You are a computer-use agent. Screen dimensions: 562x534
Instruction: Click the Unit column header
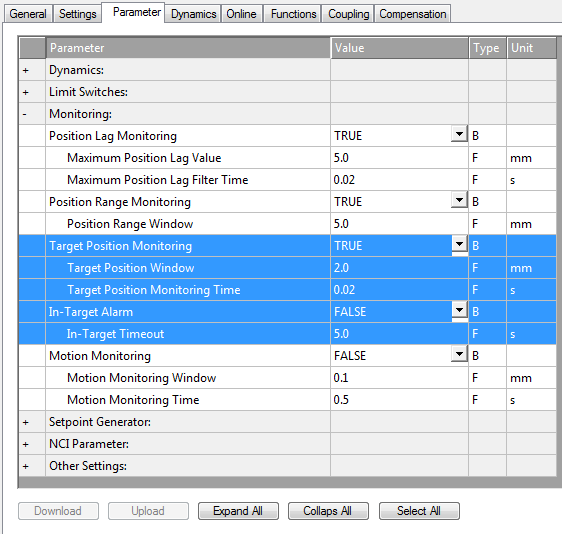click(x=532, y=48)
